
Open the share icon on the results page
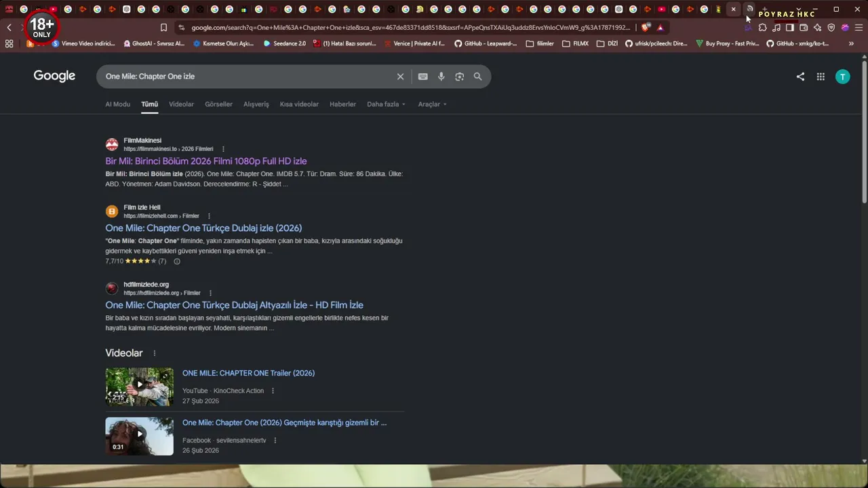pos(800,77)
